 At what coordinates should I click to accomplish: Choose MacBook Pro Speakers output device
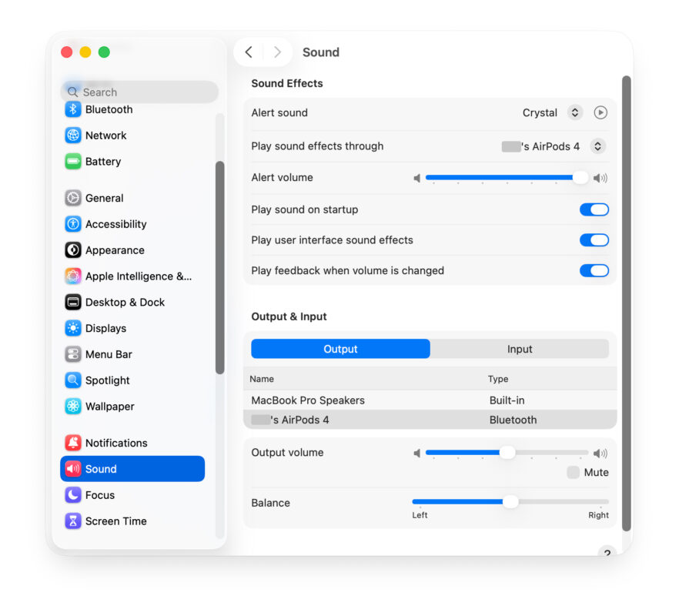pos(308,400)
